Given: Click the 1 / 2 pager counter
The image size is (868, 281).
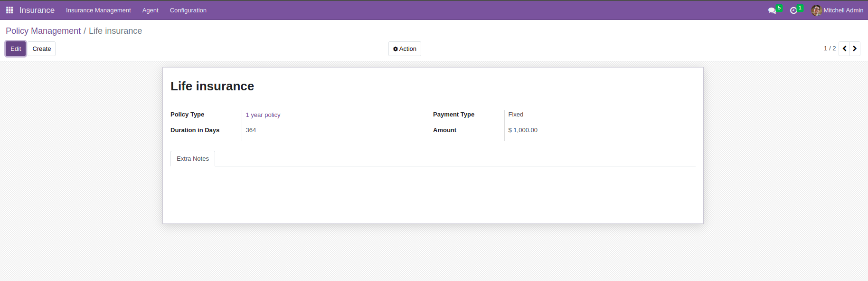Looking at the screenshot, I should (830, 48).
